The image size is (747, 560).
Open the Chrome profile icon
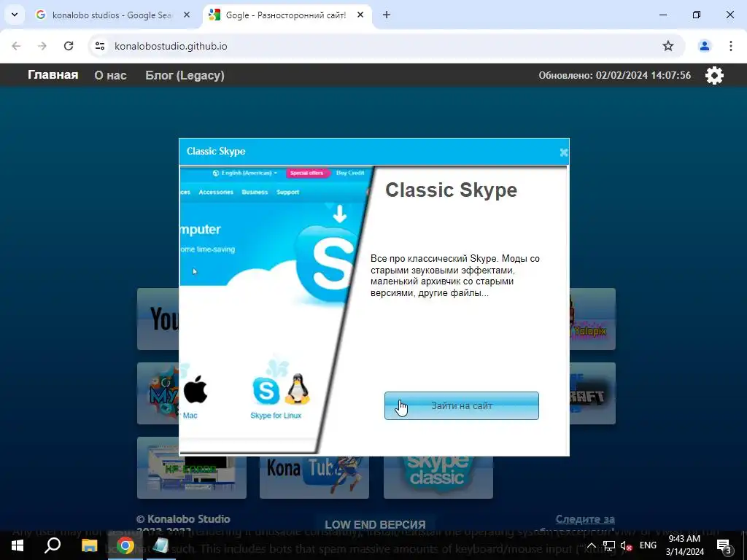point(704,46)
